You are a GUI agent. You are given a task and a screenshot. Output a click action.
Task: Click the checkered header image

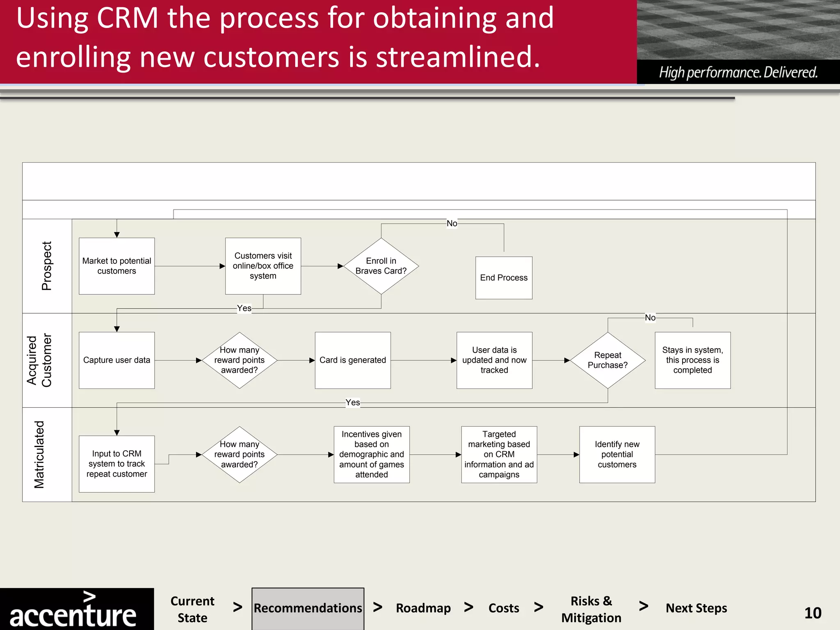pyautogui.click(x=738, y=30)
